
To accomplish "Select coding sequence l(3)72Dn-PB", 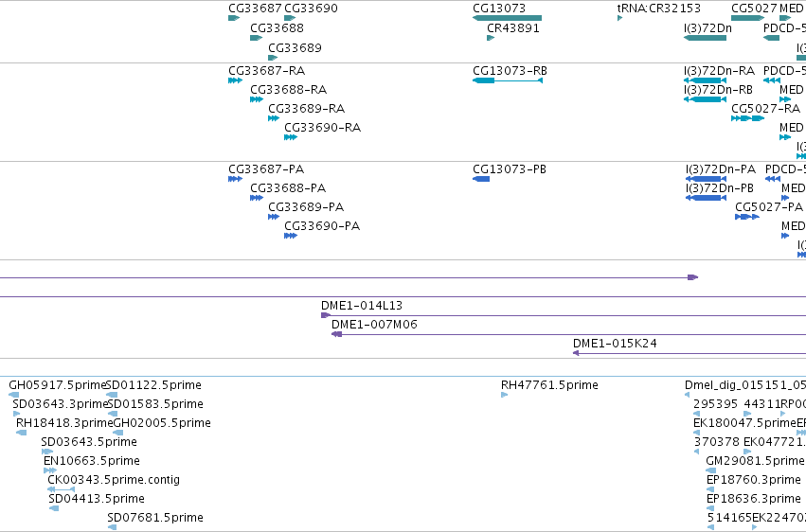I will (x=706, y=198).
